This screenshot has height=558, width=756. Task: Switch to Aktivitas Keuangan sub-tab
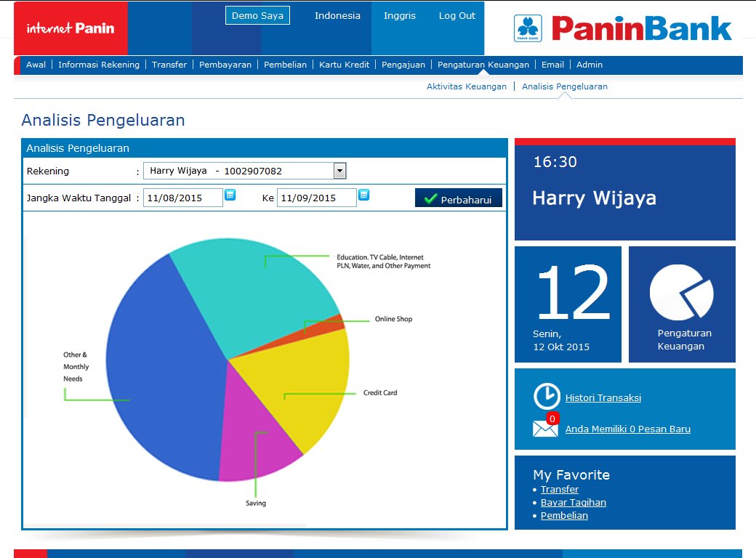point(467,86)
